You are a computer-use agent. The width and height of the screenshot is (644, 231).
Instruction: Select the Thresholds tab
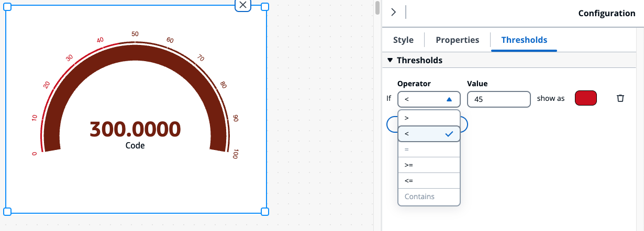coord(524,40)
